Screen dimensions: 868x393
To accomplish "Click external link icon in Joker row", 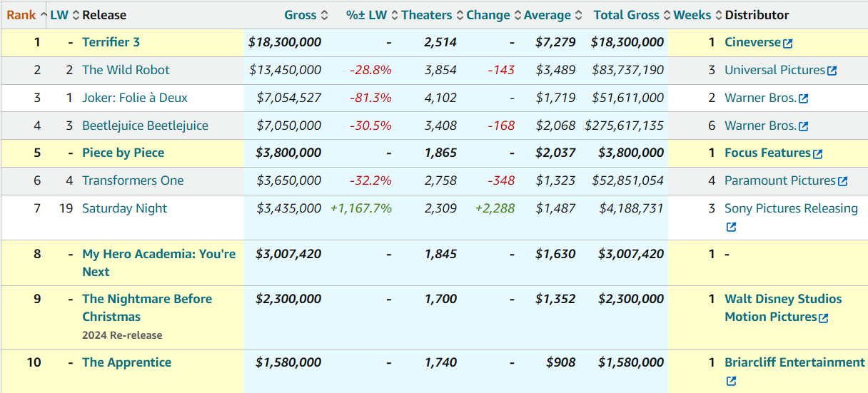I will point(804,98).
